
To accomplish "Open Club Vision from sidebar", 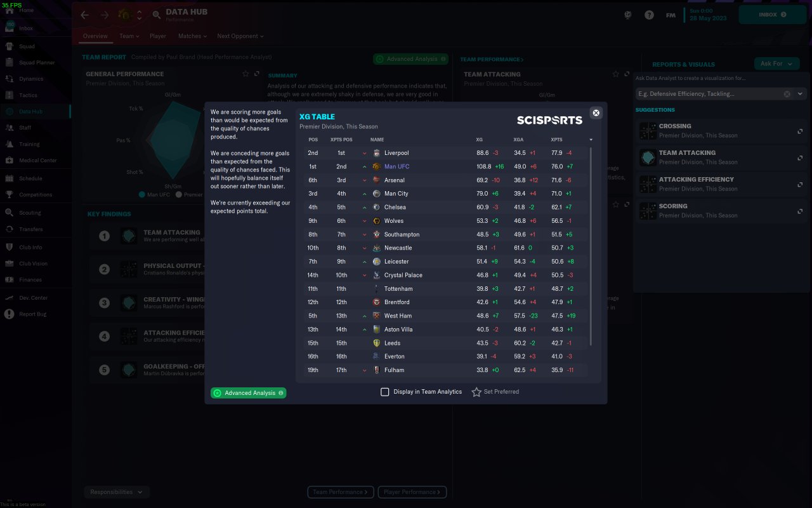I will tap(33, 264).
